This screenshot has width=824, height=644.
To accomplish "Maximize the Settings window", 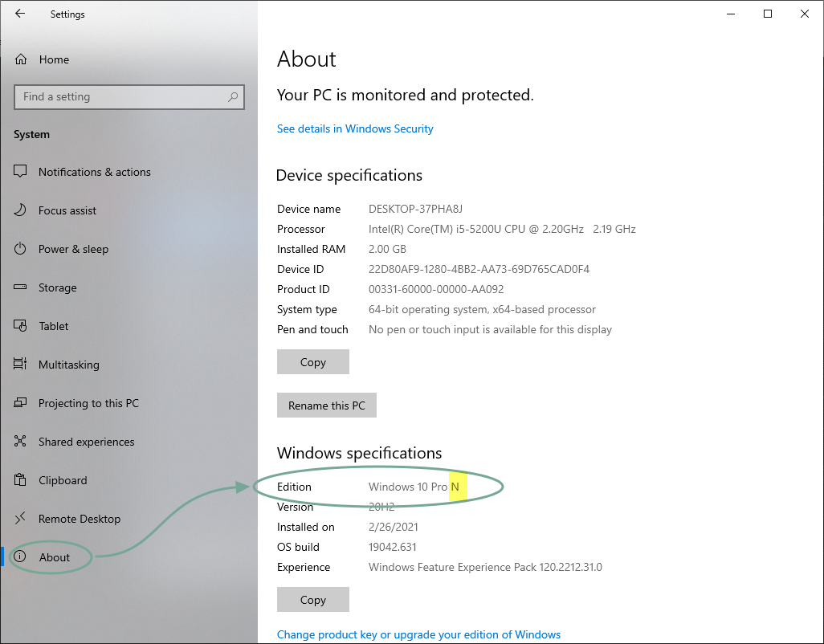I will pos(768,14).
